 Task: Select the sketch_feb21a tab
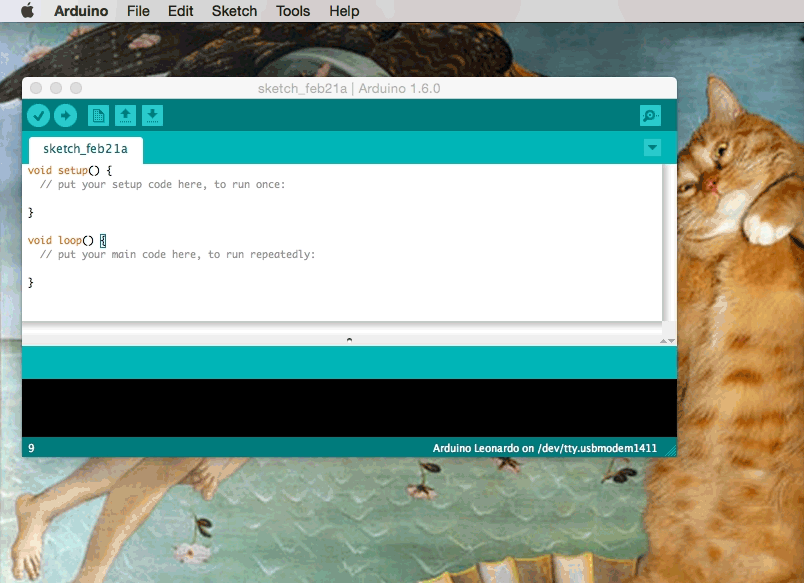pyautogui.click(x=85, y=149)
